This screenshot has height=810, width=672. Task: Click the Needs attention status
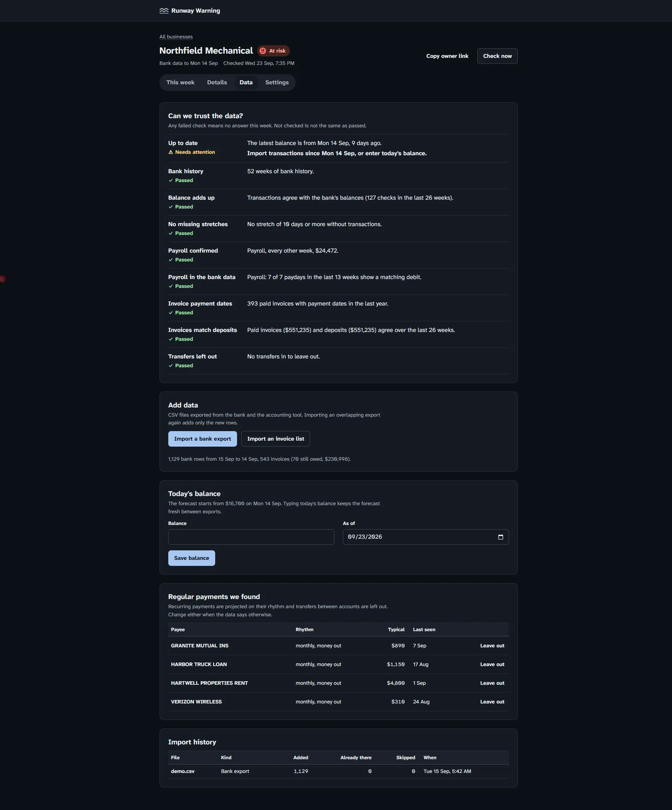192,152
